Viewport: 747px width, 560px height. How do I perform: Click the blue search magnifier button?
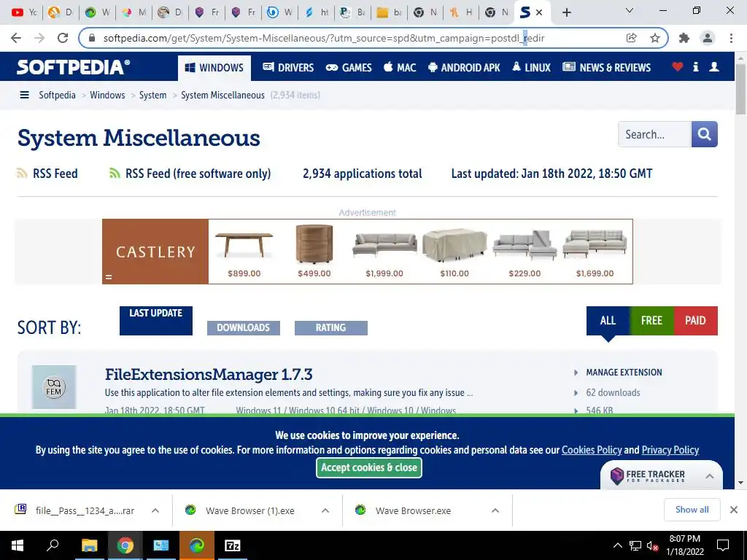point(704,134)
